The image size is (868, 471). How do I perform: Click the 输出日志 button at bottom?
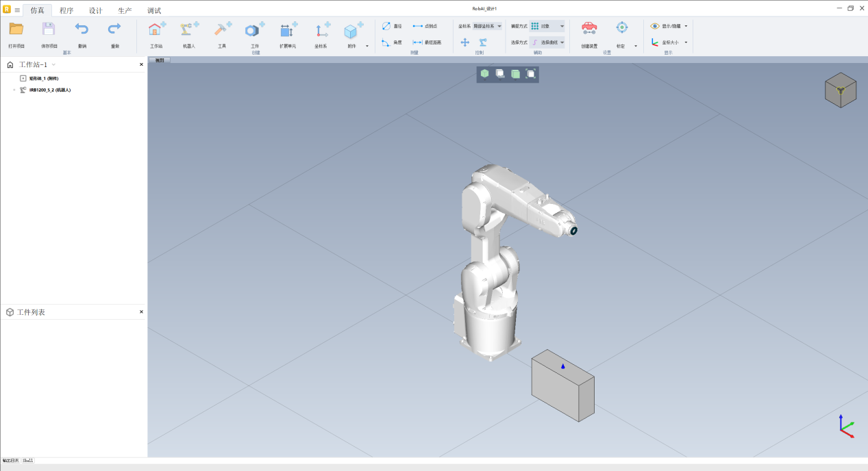10,461
